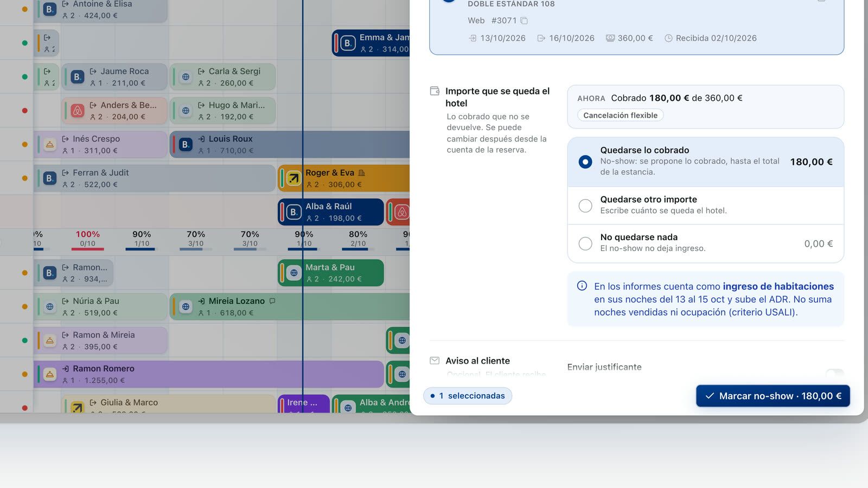Click the clock icon beside 'Recibida 02/10/2026'

(x=668, y=38)
